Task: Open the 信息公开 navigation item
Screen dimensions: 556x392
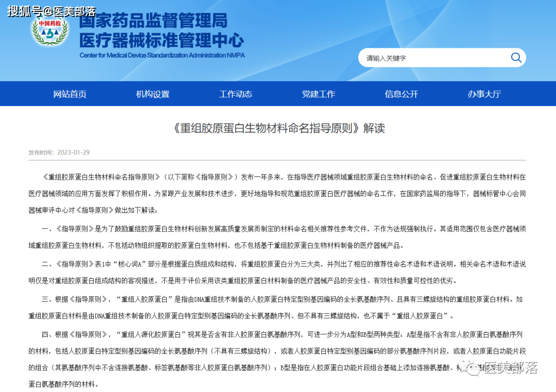Action: click(x=402, y=94)
